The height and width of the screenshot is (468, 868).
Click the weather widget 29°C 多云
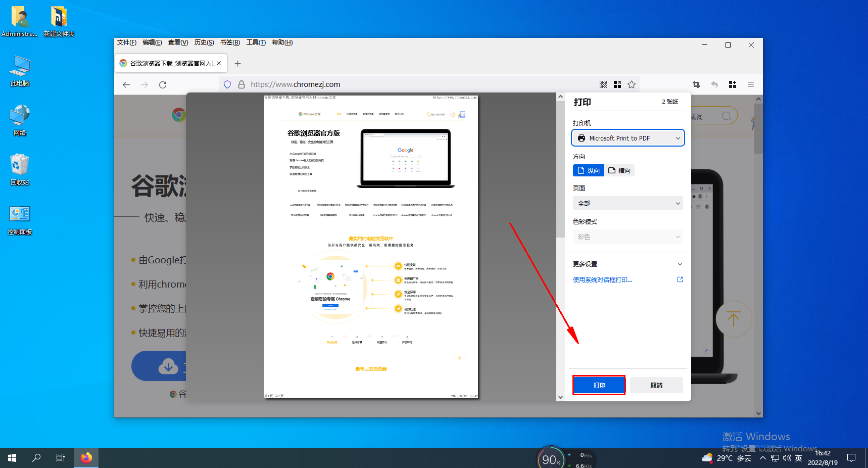point(727,458)
